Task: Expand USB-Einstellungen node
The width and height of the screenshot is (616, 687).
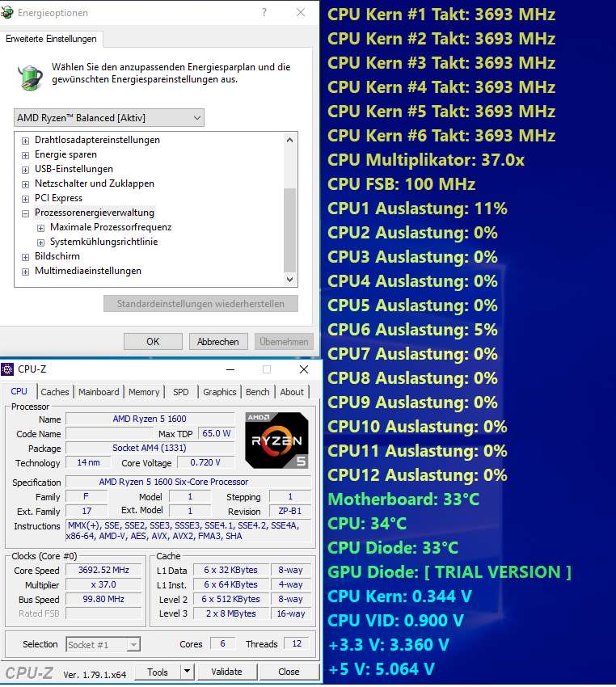Action: coord(25,170)
